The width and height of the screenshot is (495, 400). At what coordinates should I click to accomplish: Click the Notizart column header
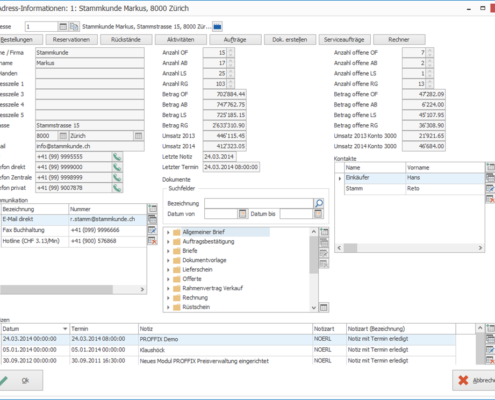[x=329, y=329]
